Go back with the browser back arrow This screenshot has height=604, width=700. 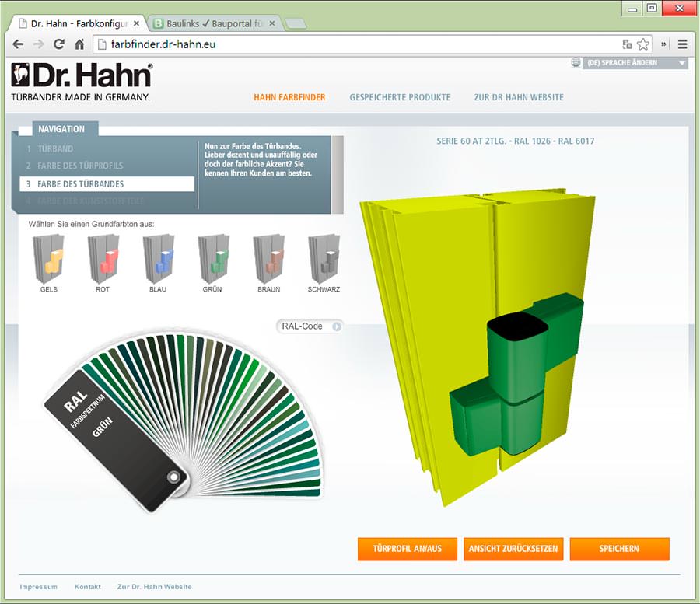pos(18,44)
